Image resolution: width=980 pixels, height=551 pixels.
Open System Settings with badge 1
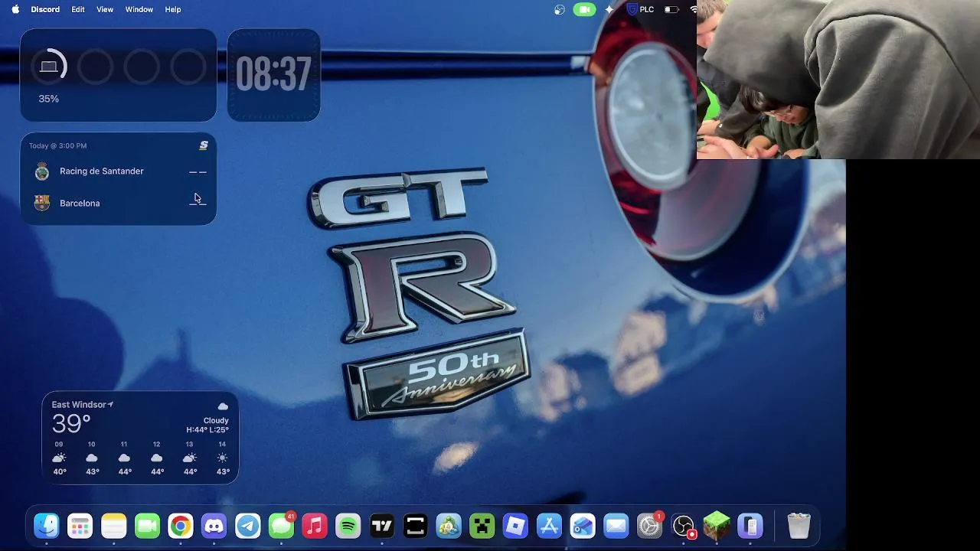pos(649,526)
